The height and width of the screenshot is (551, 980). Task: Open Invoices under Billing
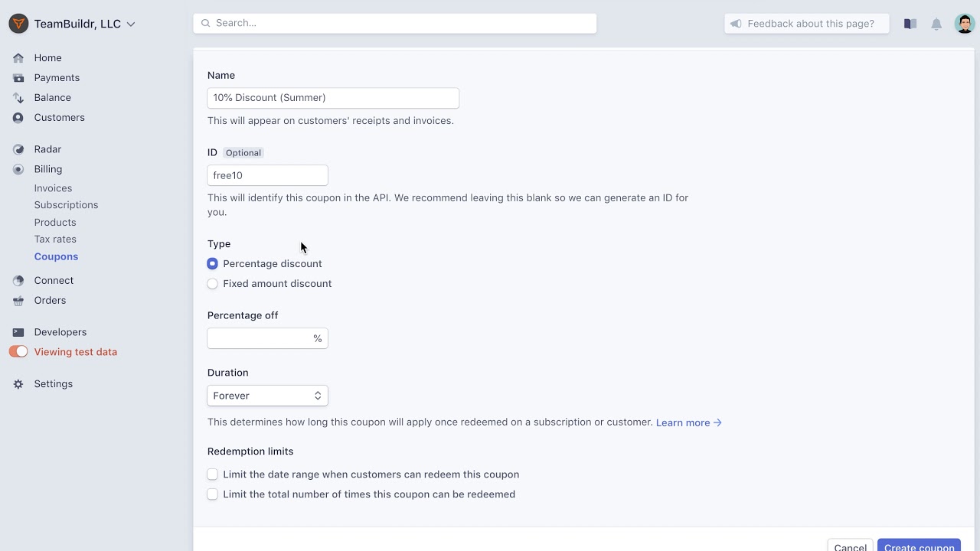click(x=53, y=188)
